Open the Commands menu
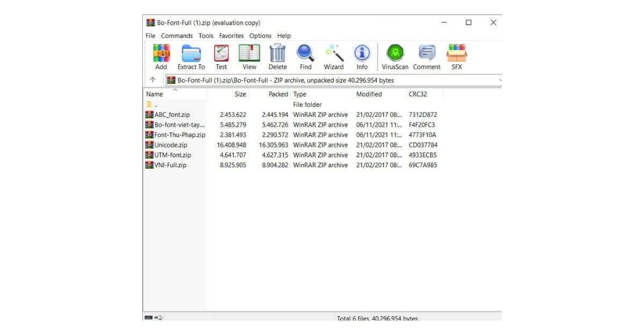 177,36
